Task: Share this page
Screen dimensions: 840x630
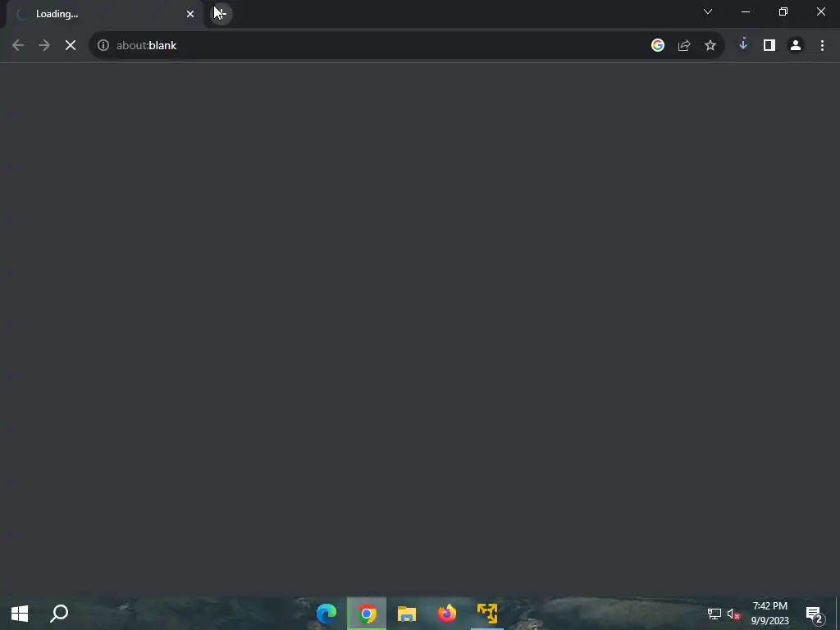Action: coord(683,46)
